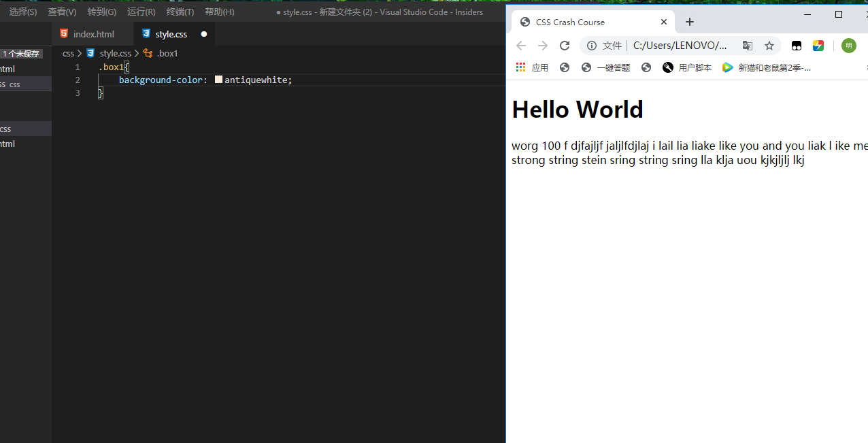Image resolution: width=868 pixels, height=443 pixels.
Task: Click line number 3 in the gutter
Action: pyautogui.click(x=78, y=93)
